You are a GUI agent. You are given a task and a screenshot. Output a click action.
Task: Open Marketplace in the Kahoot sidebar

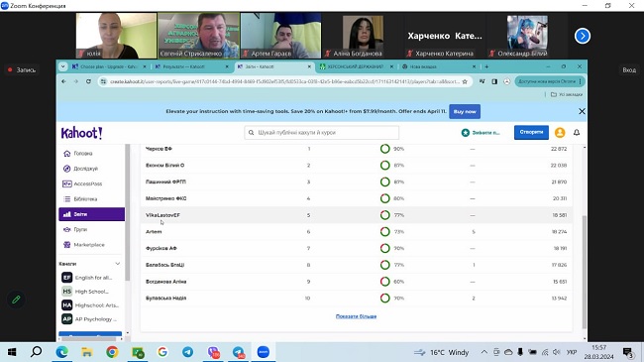click(x=84, y=245)
